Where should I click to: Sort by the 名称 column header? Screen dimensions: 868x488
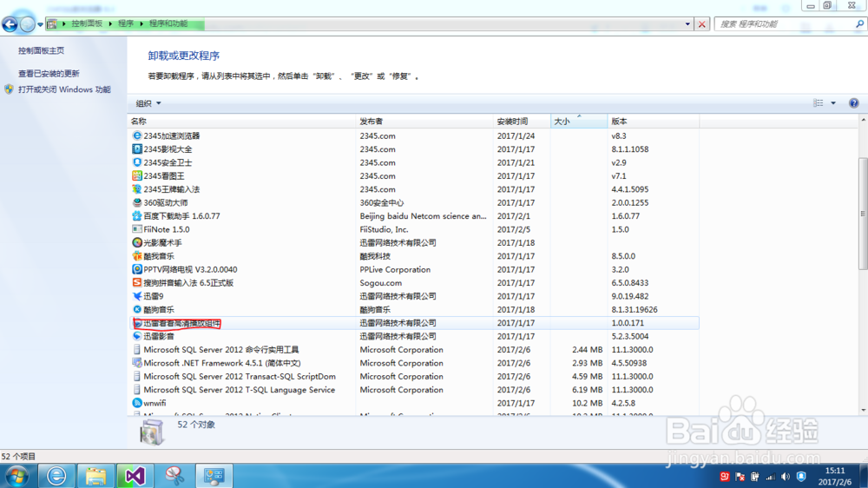point(242,122)
